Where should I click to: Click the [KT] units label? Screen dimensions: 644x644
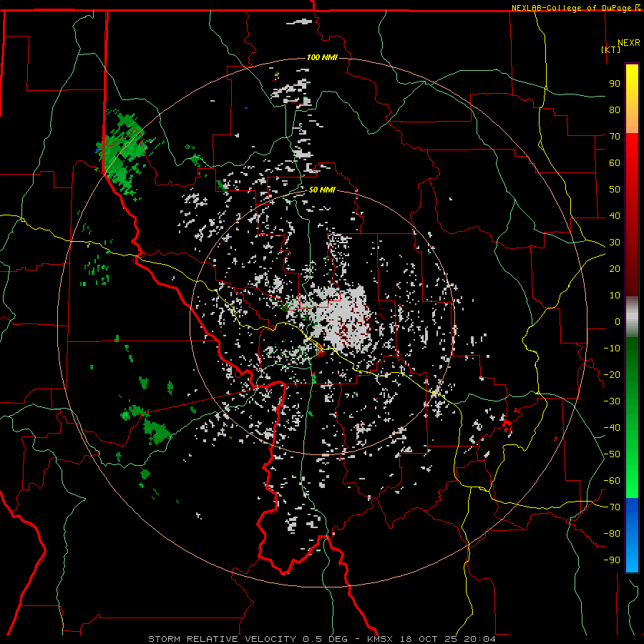[611, 49]
